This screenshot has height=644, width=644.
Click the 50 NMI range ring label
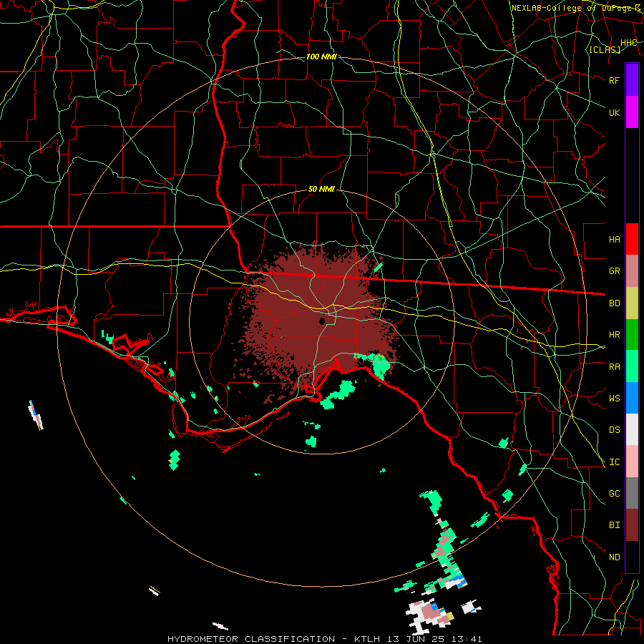tap(321, 190)
